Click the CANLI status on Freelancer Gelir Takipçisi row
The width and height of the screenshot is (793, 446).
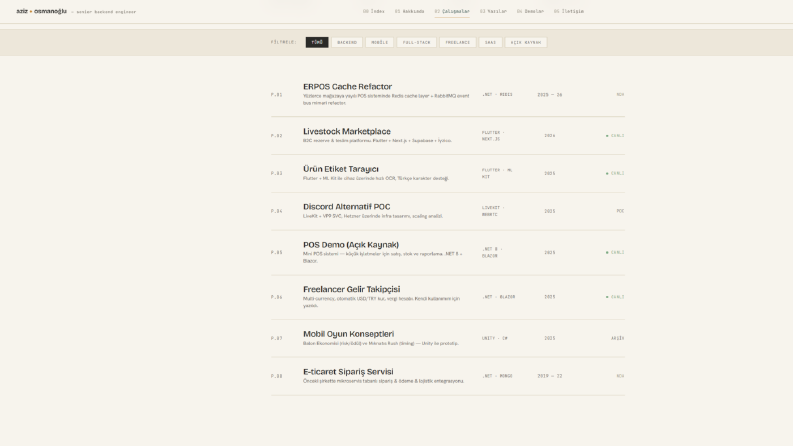(x=615, y=297)
